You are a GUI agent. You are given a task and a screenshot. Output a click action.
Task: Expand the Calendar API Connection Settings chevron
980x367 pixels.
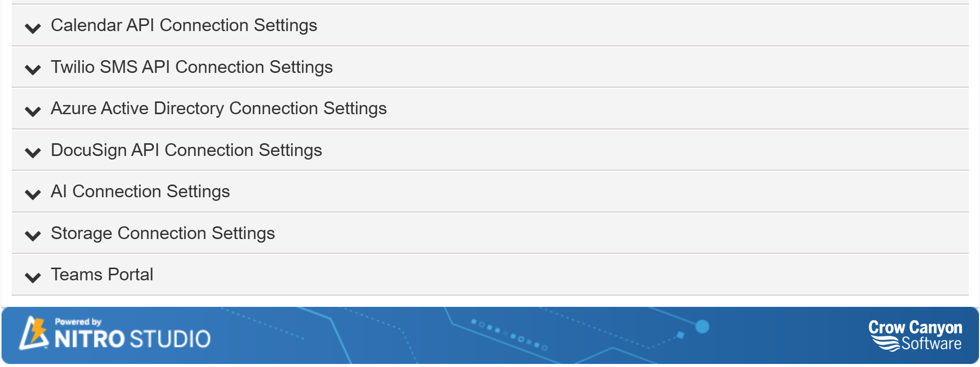coord(33,28)
